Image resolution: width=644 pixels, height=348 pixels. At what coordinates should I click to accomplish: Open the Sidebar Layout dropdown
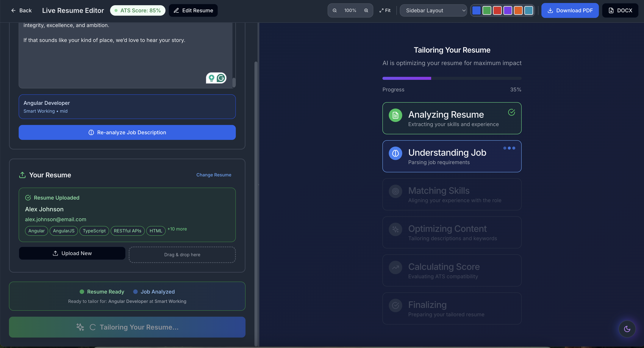click(x=433, y=10)
